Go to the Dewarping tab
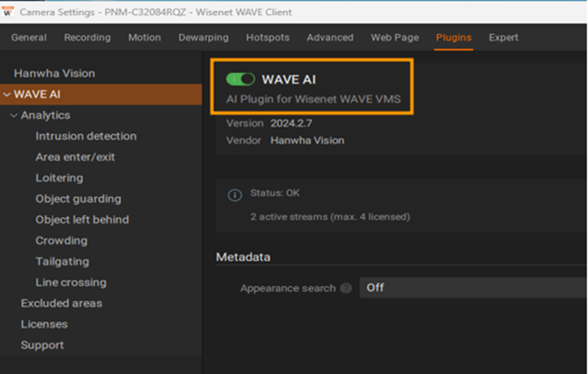588x374 pixels. pos(203,38)
